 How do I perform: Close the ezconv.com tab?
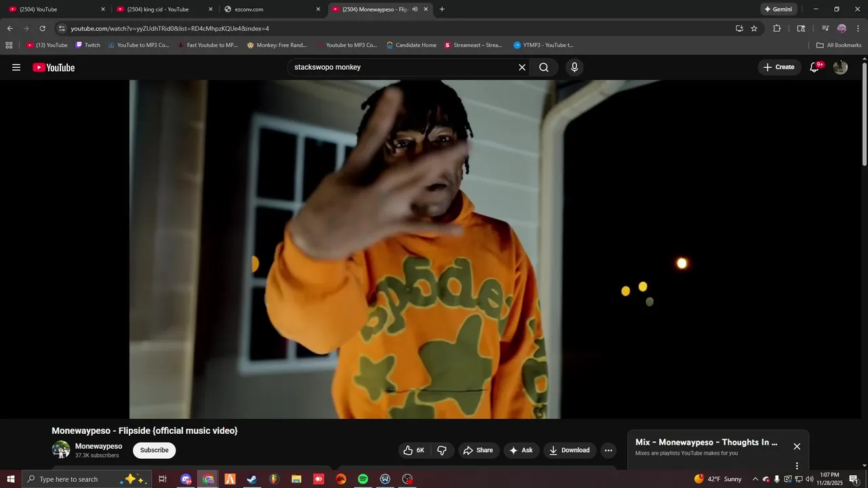click(x=318, y=9)
